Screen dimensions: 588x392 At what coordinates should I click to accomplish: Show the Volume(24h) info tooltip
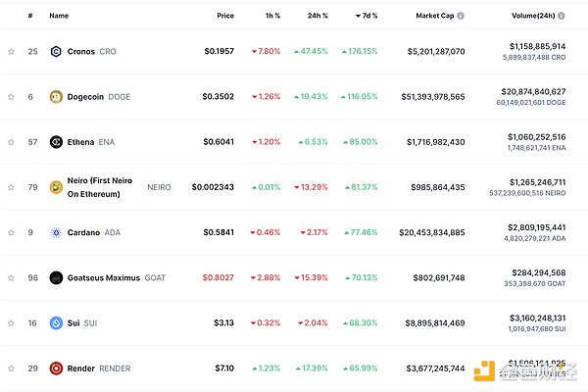(x=570, y=16)
